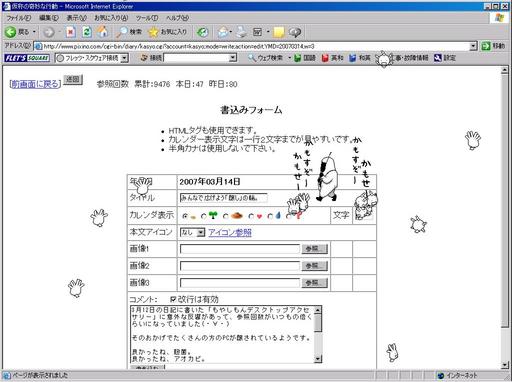
Task: Click the Search magnifier icon
Action: (122, 32)
